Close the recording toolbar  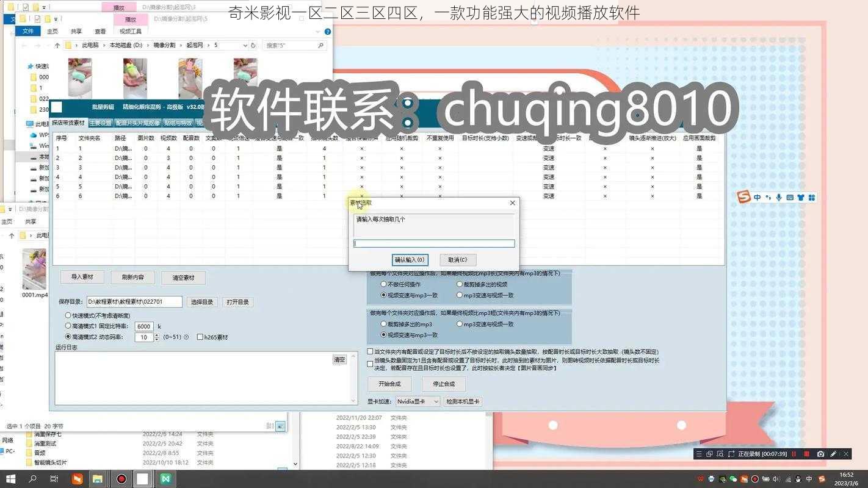click(846, 454)
